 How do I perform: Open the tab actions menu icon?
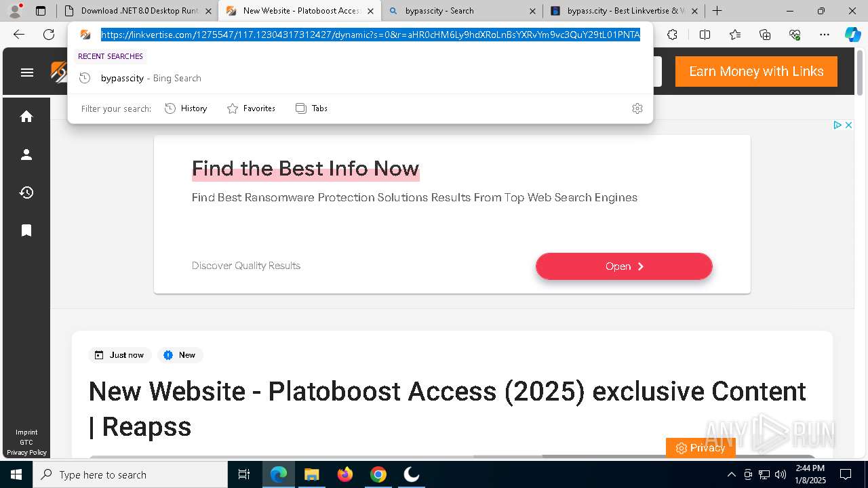click(x=41, y=11)
